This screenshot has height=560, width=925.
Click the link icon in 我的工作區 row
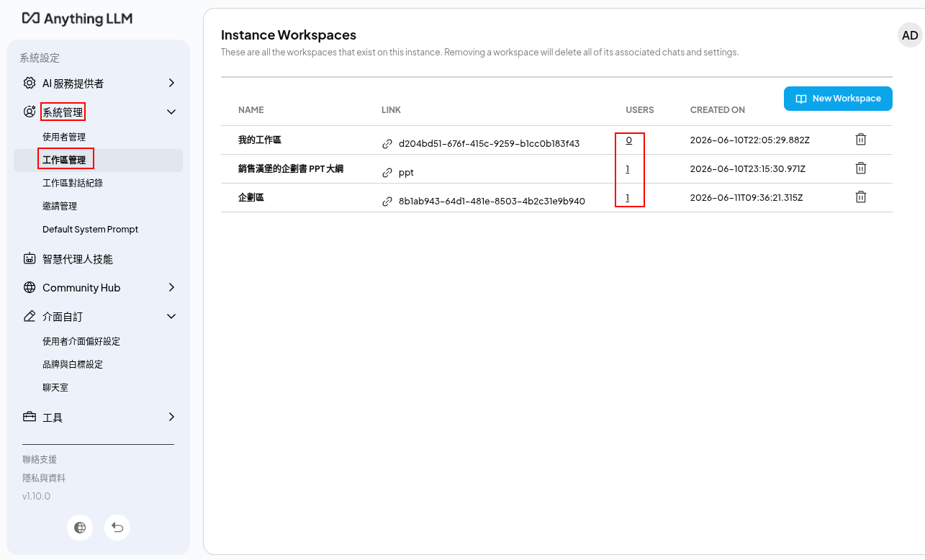pos(387,144)
